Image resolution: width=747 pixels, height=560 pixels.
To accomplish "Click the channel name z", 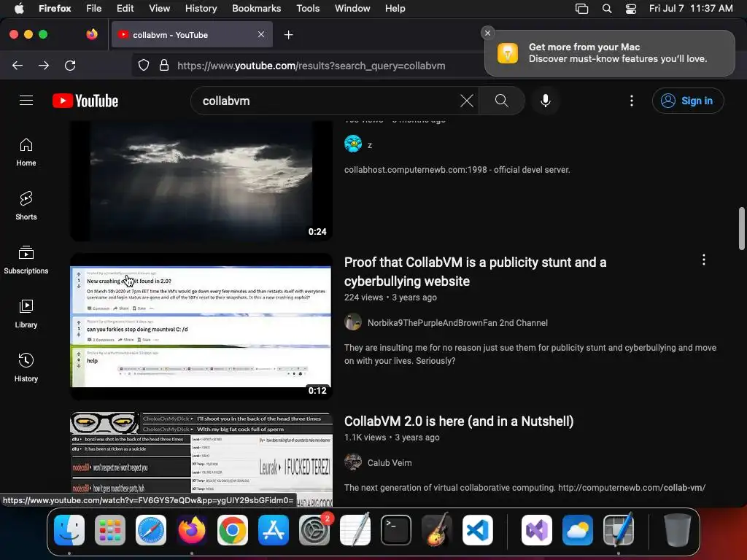I will 370,145.
